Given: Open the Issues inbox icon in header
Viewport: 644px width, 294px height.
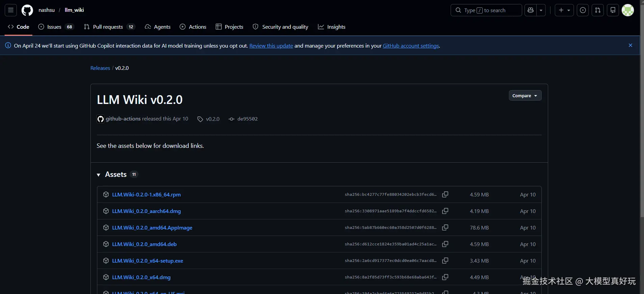Looking at the screenshot, I should pos(583,10).
